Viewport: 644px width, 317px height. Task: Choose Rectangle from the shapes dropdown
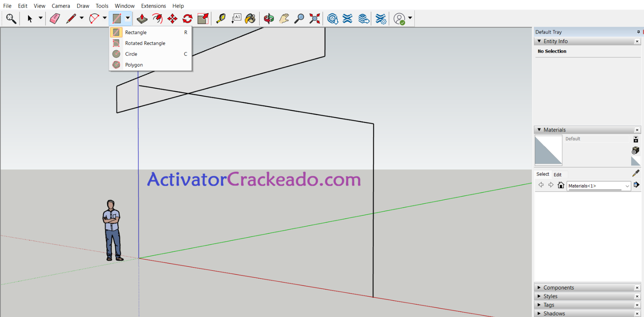tap(150, 32)
